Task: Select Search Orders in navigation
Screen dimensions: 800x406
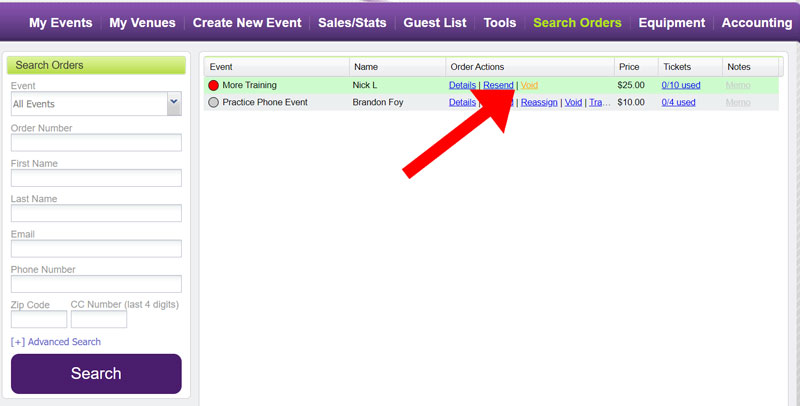Action: [577, 23]
